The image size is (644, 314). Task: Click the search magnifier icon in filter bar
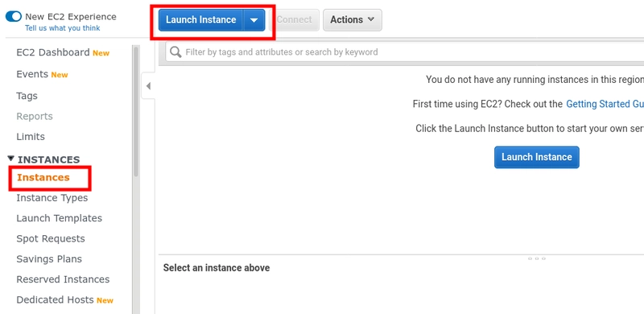tap(175, 52)
